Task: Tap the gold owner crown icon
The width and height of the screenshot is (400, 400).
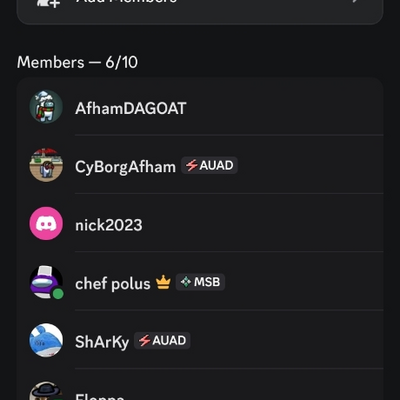Action: click(x=163, y=282)
